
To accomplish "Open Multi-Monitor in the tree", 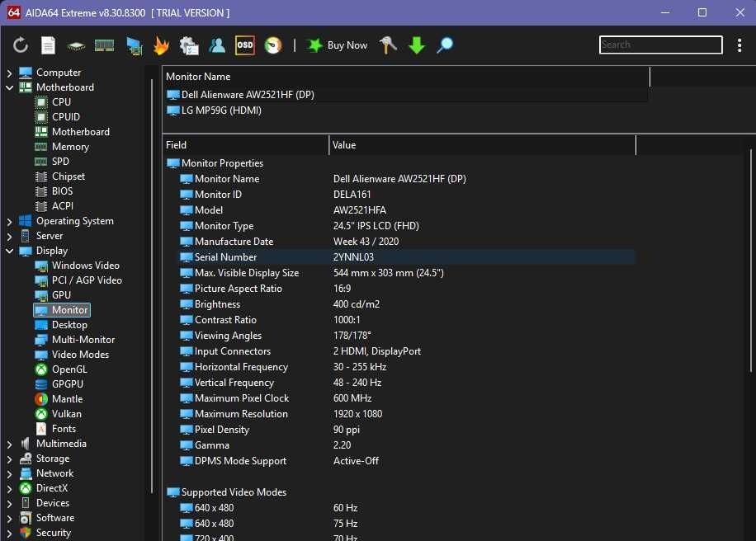I will (75, 340).
